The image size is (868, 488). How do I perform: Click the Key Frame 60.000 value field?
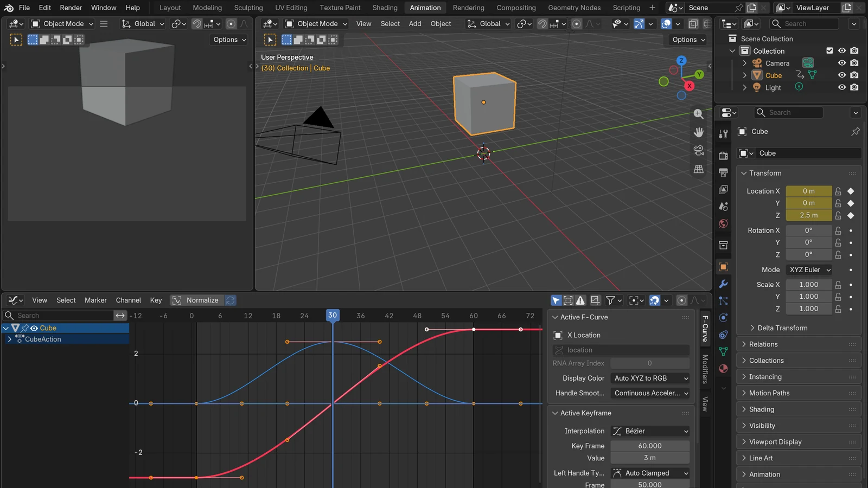coord(650,446)
